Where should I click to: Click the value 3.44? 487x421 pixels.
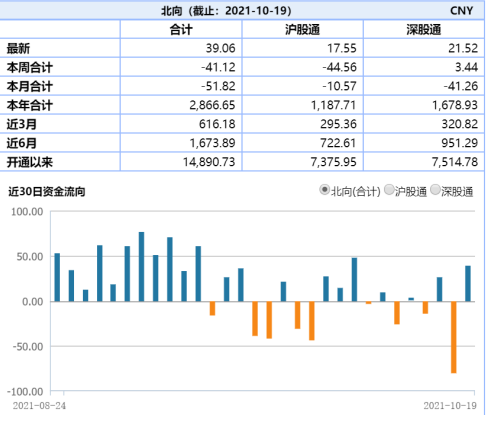click(467, 67)
